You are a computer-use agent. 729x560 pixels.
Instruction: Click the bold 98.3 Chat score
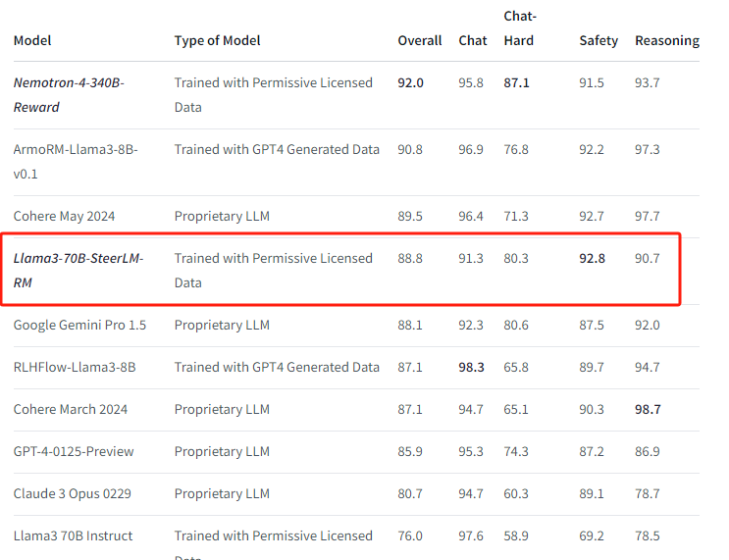point(472,367)
